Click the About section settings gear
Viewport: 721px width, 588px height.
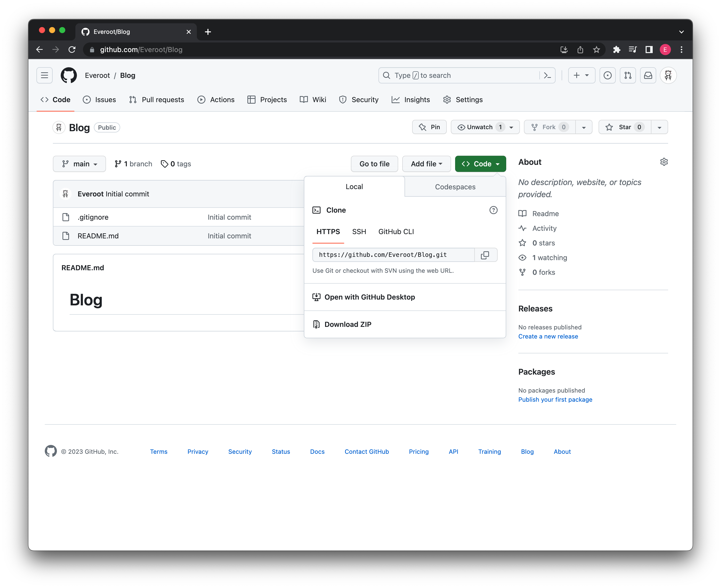point(664,162)
